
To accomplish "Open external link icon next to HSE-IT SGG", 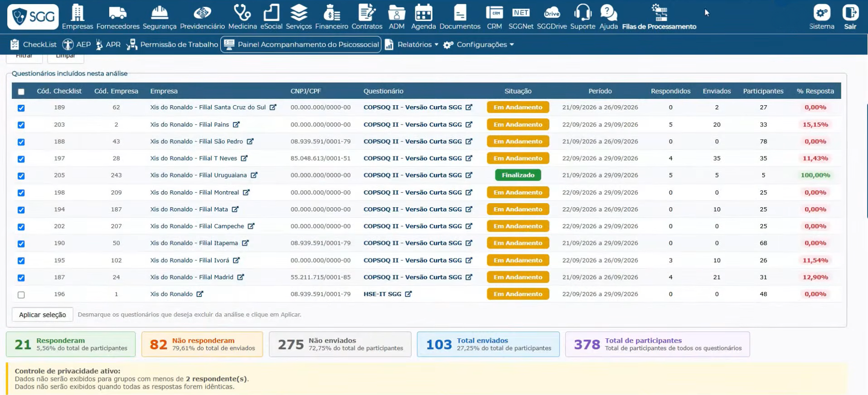I will [x=408, y=294].
